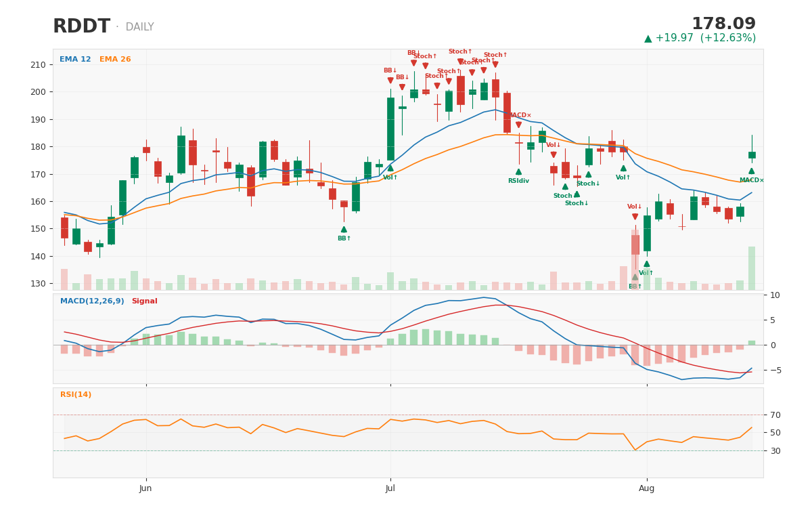Image resolution: width=812 pixels, height=508 pixels.
Task: Click the +19.97 (+12.63%) change readout
Action: click(700, 38)
